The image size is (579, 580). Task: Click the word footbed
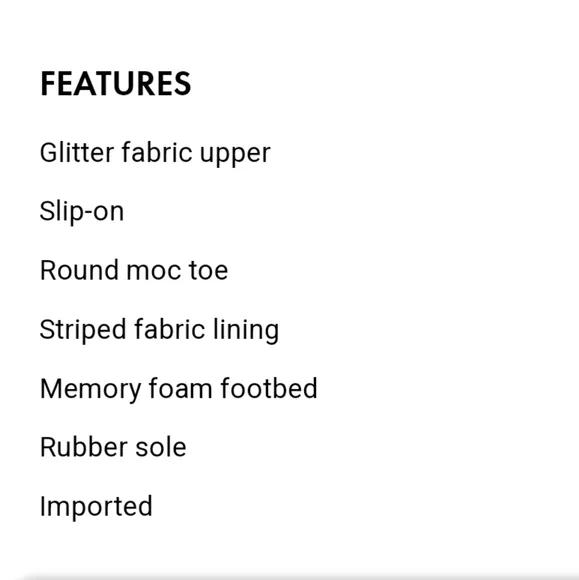(x=269, y=388)
